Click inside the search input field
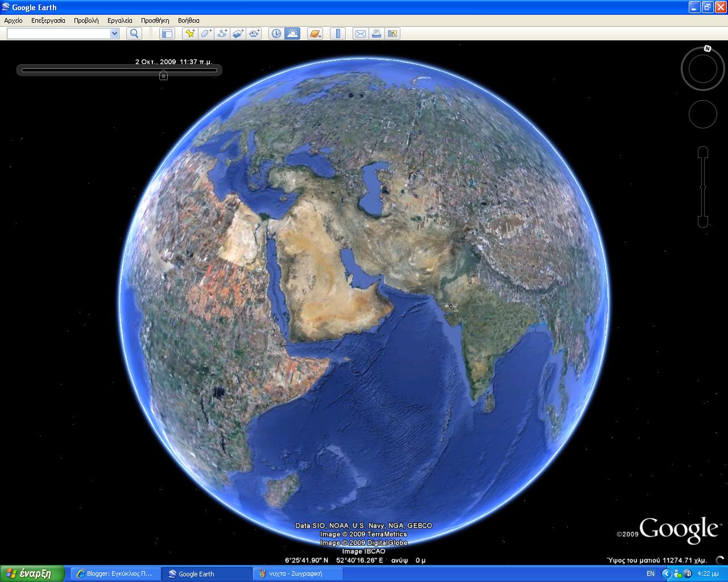Viewport: 728px width, 582px height. click(59, 34)
